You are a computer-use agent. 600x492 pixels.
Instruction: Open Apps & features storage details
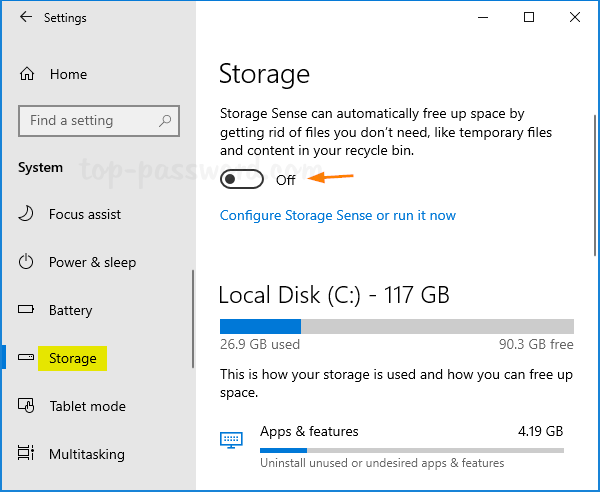point(309,432)
